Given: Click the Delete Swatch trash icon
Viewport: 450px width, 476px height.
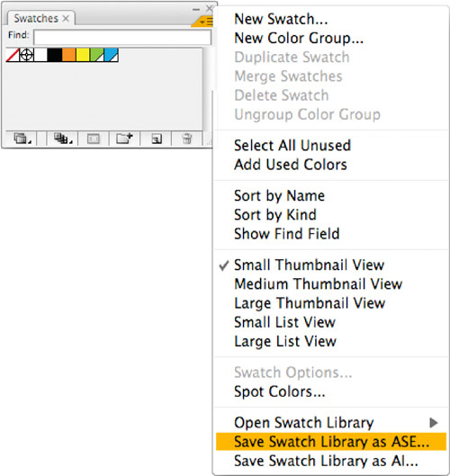Looking at the screenshot, I should tap(186, 139).
